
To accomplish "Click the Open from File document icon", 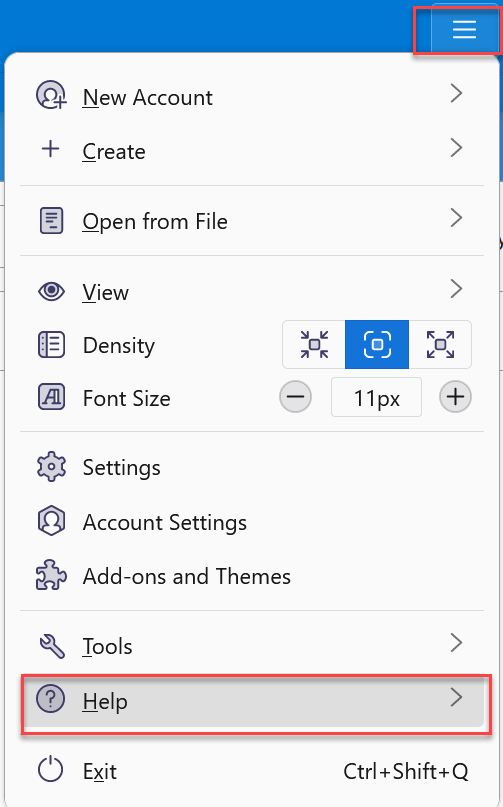I will [x=51, y=221].
